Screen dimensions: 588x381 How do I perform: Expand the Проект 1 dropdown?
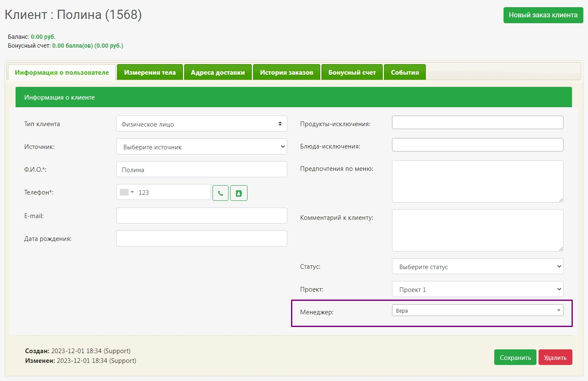(477, 289)
